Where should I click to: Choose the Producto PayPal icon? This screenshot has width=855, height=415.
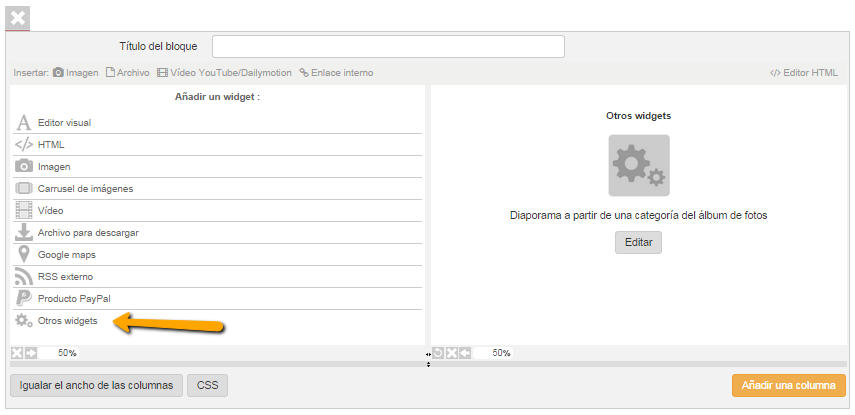coord(23,298)
